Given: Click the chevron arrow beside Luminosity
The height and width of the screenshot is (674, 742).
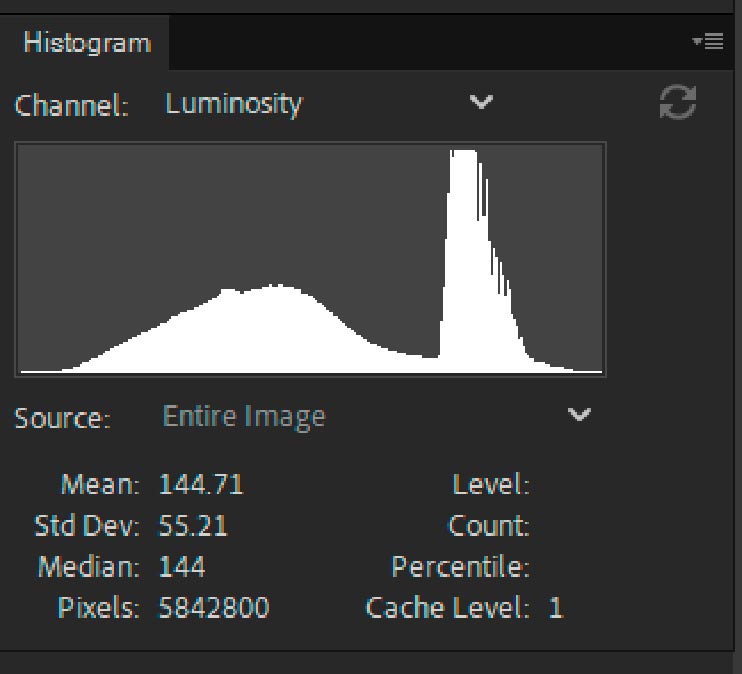Looking at the screenshot, I should [x=482, y=102].
